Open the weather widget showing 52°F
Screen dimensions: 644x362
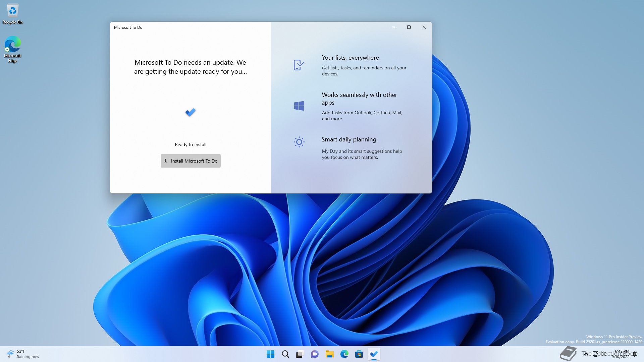(x=23, y=354)
